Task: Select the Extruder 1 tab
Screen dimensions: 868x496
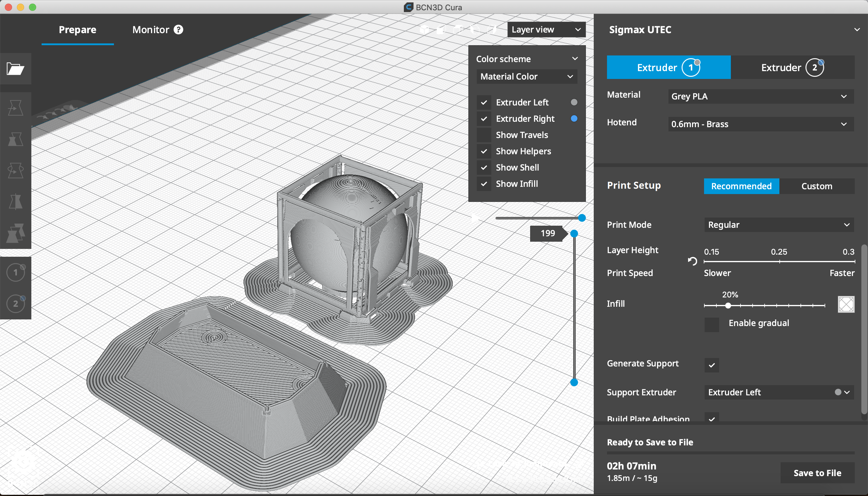Action: click(x=668, y=67)
